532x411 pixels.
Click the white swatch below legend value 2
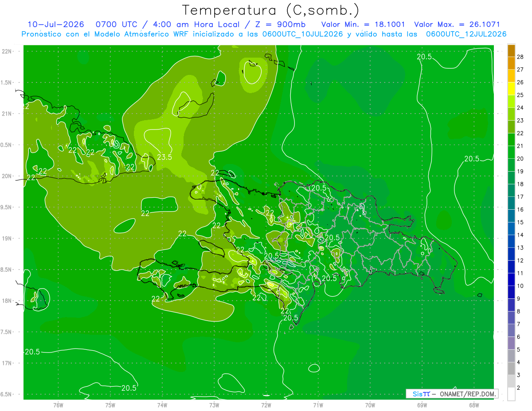(511, 394)
